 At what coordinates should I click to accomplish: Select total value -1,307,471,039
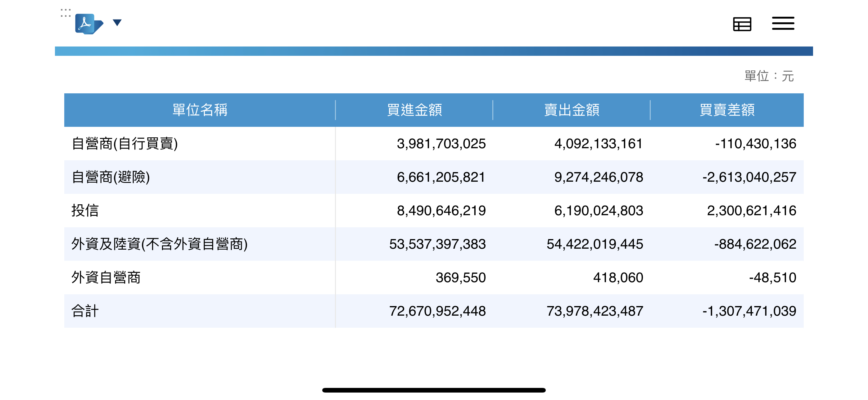[749, 311]
